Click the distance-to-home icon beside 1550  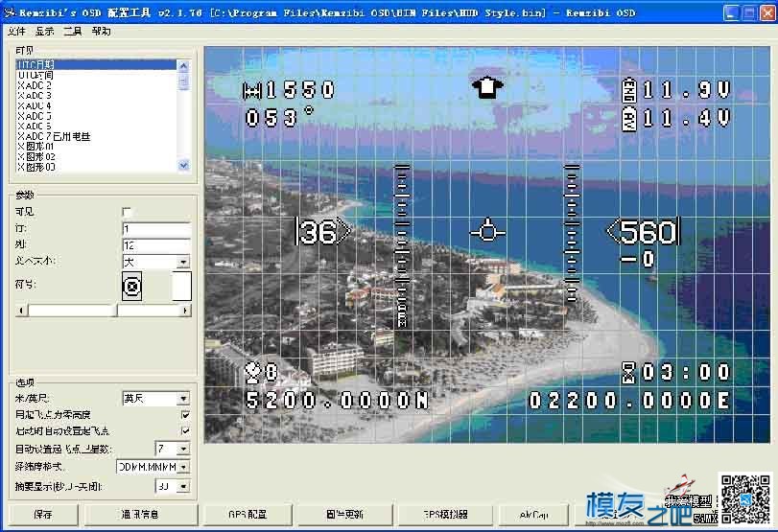252,91
